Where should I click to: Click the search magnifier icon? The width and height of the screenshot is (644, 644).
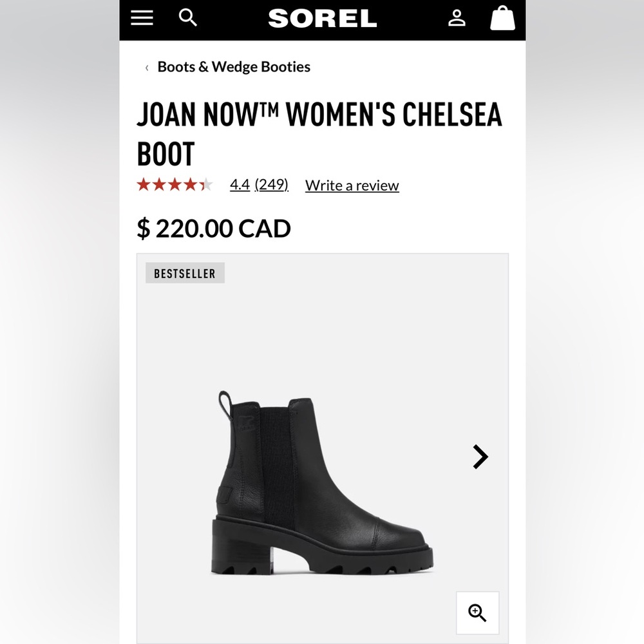coord(187,18)
